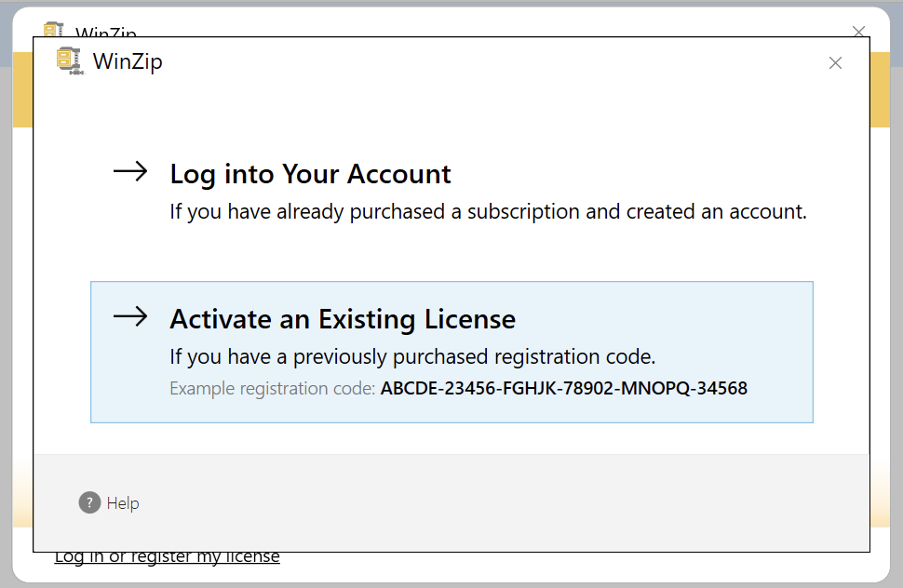Select the Activate an Existing License option

(342, 318)
